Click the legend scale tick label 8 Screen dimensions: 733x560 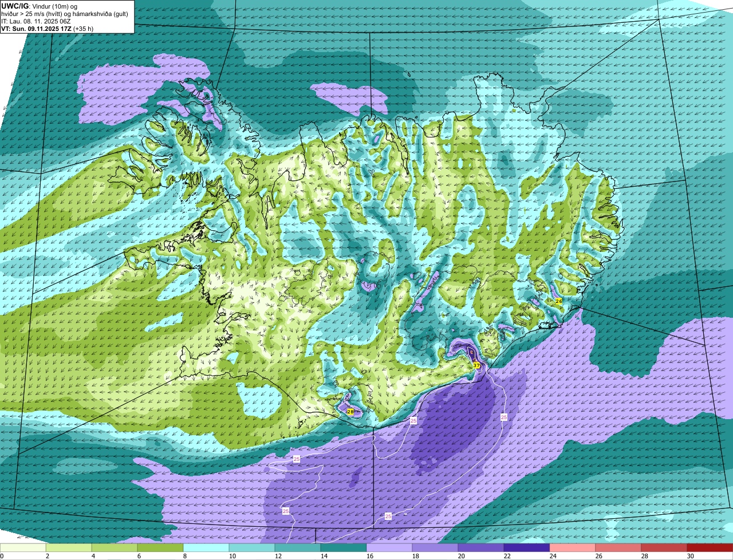pos(185,556)
